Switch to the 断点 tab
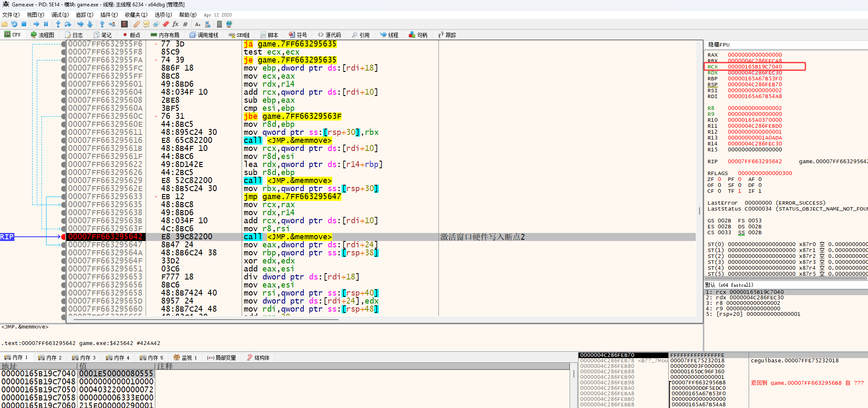The image size is (868, 408). [131, 35]
